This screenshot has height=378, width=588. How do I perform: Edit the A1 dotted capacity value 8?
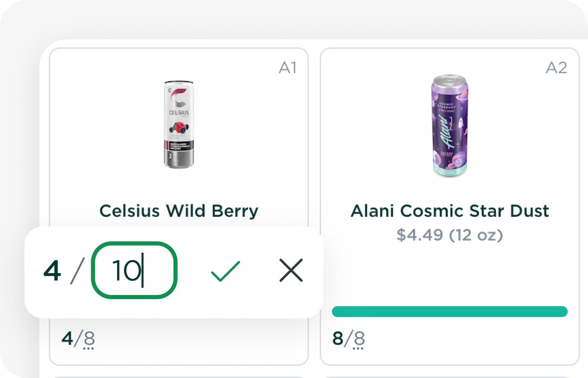89,339
